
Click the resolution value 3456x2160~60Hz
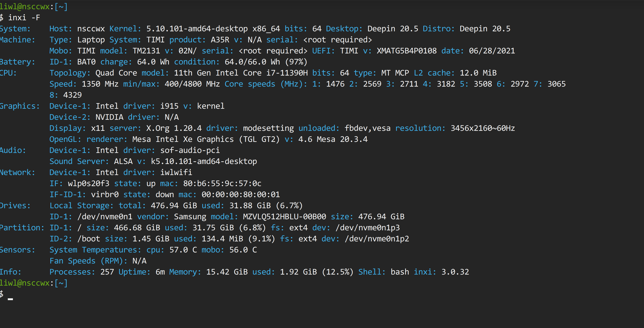tap(483, 128)
